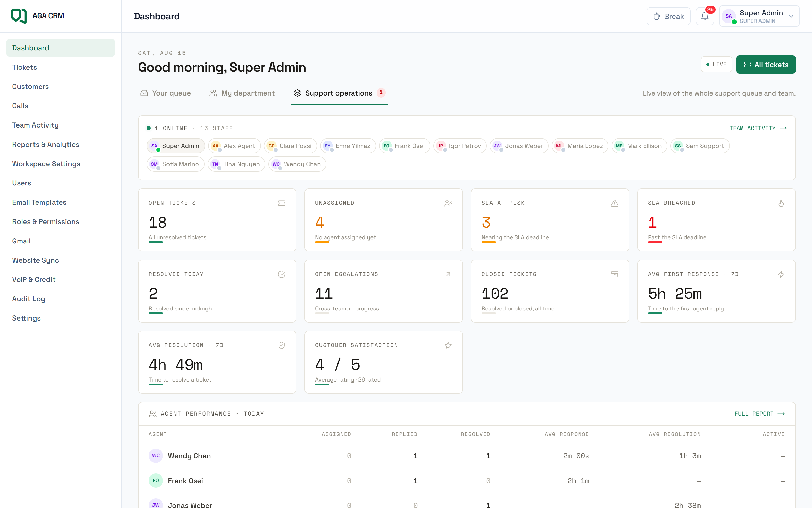Image resolution: width=812 pixels, height=508 pixels.
Task: Click the SLA Breached flame icon
Action: [781, 203]
